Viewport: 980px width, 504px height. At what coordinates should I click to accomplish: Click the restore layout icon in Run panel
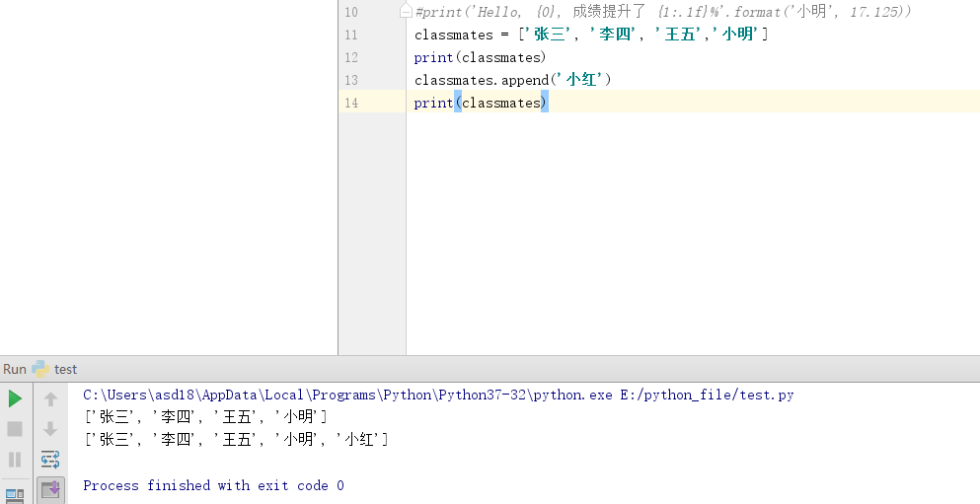tap(15, 495)
